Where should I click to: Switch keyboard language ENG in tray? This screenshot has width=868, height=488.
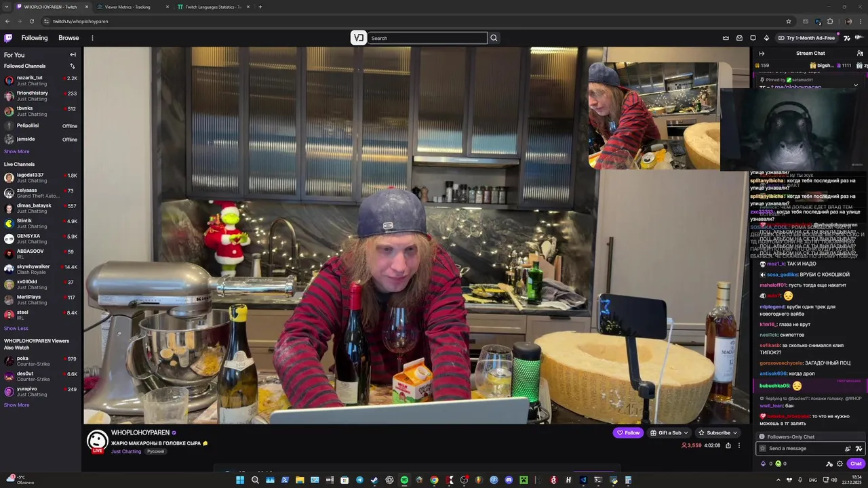coord(813,480)
